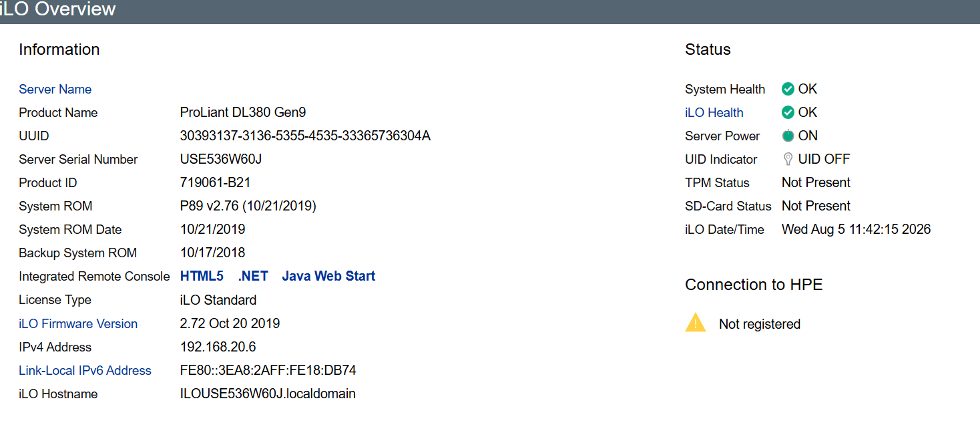This screenshot has height=439, width=980.
Task: Click the Product ID value 719061-B21
Action: [x=215, y=182]
